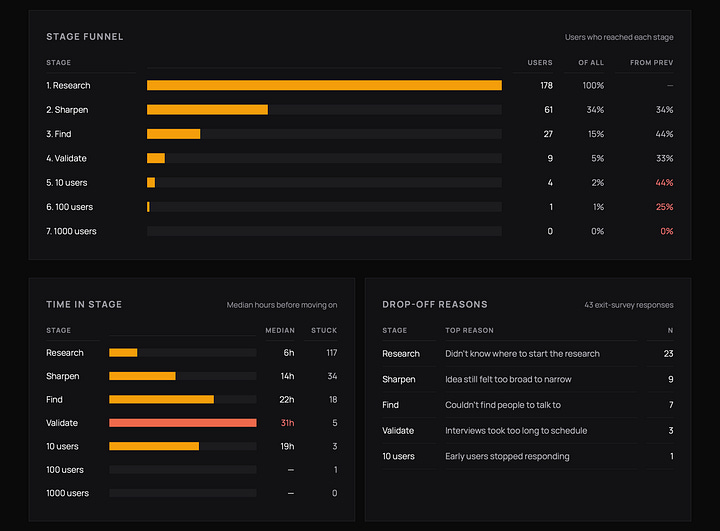
Task: Select the '7. 1000 users' funnel stage label
Action: point(71,232)
